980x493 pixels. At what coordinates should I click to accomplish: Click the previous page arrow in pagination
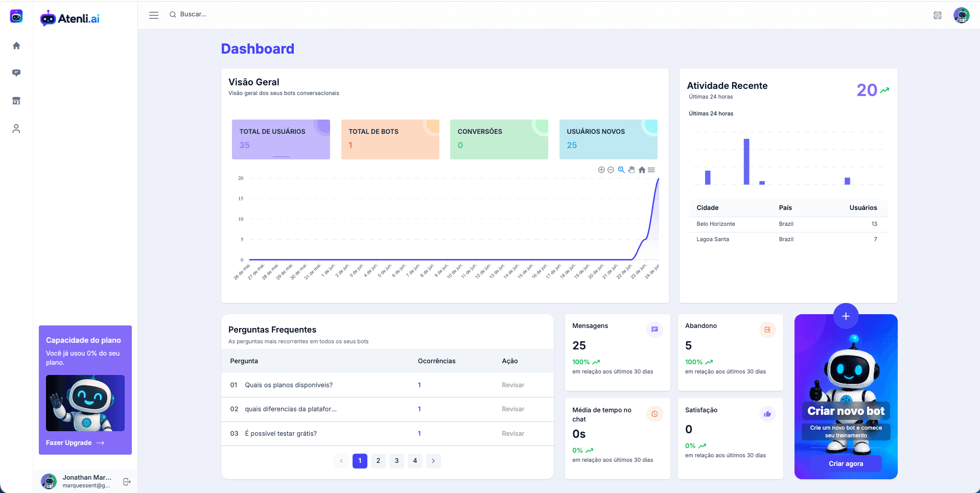pos(341,461)
